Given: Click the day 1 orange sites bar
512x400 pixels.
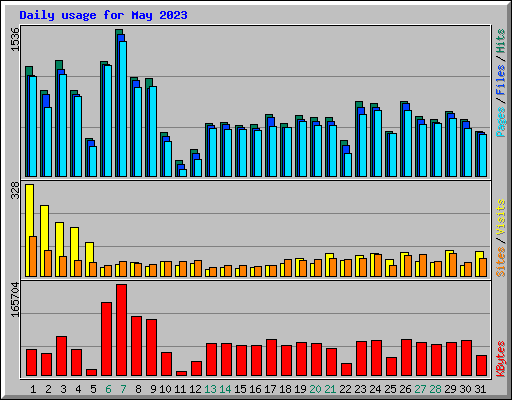Looking at the screenshot, I should (x=33, y=256).
